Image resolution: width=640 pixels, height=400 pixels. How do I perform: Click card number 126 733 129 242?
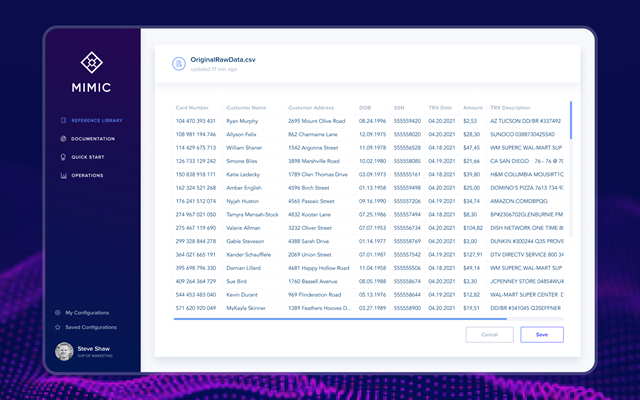pos(196,161)
